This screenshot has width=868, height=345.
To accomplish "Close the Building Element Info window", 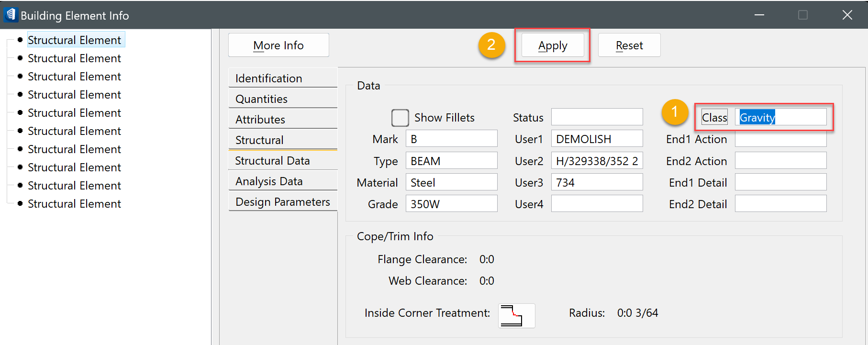I will [847, 15].
